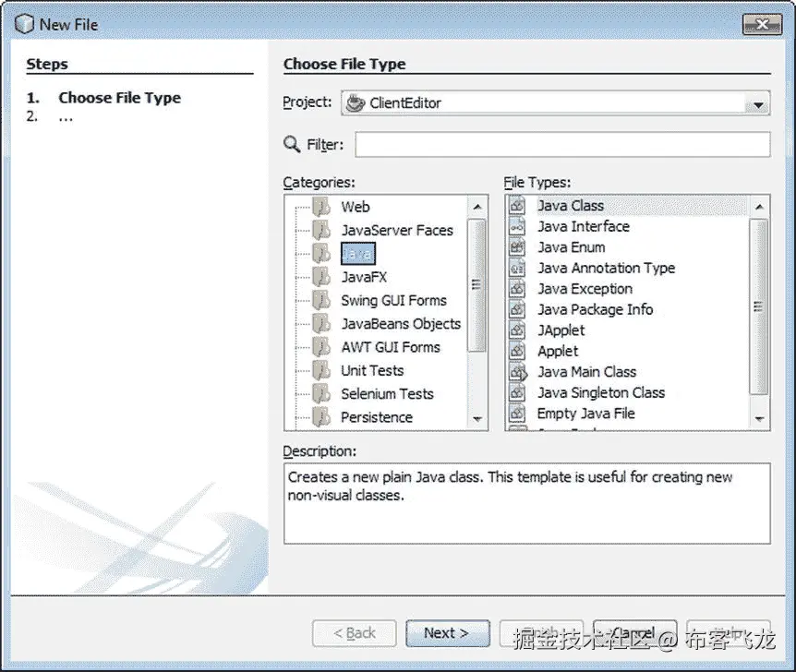Select Java Singleton Class file type
796x672 pixels.
(601, 392)
